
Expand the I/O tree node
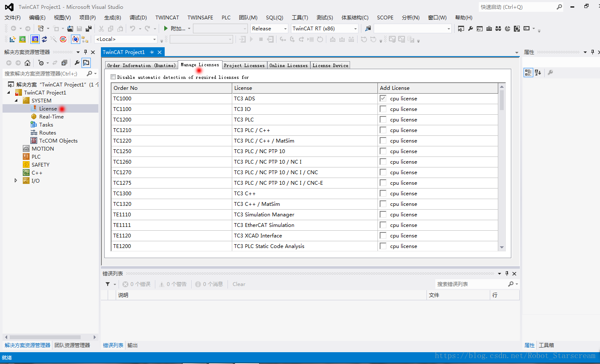click(16, 181)
